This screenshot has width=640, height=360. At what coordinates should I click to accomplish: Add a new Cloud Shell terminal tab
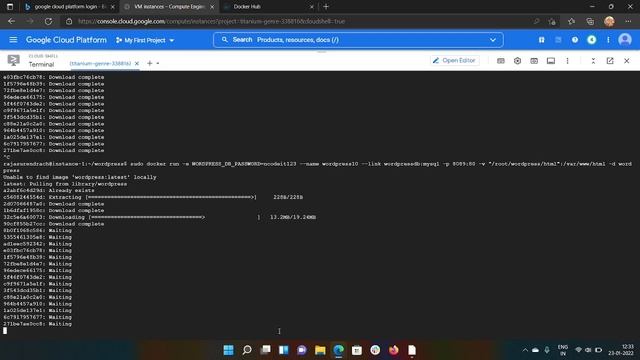150,63
